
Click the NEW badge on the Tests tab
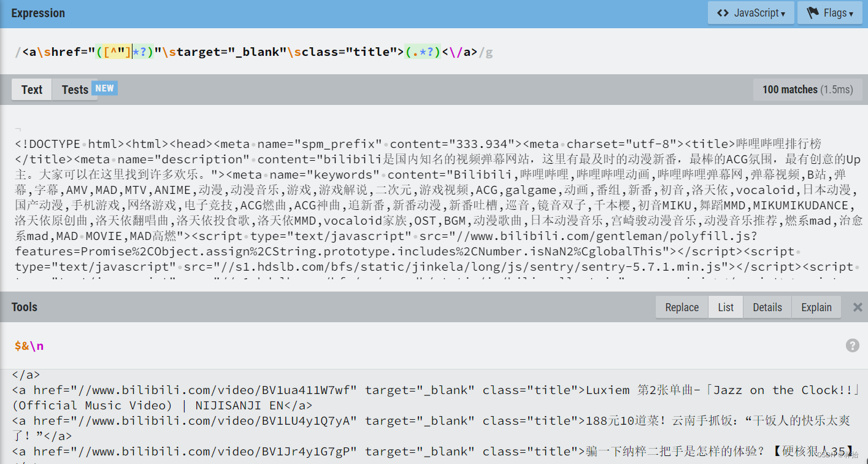coord(104,88)
